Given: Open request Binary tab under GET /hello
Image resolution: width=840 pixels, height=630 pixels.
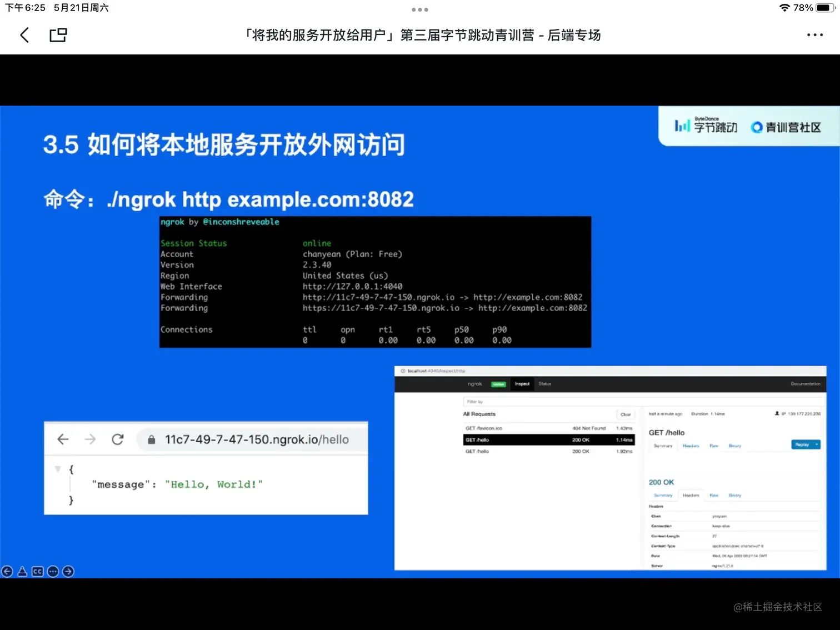Looking at the screenshot, I should click(x=734, y=446).
